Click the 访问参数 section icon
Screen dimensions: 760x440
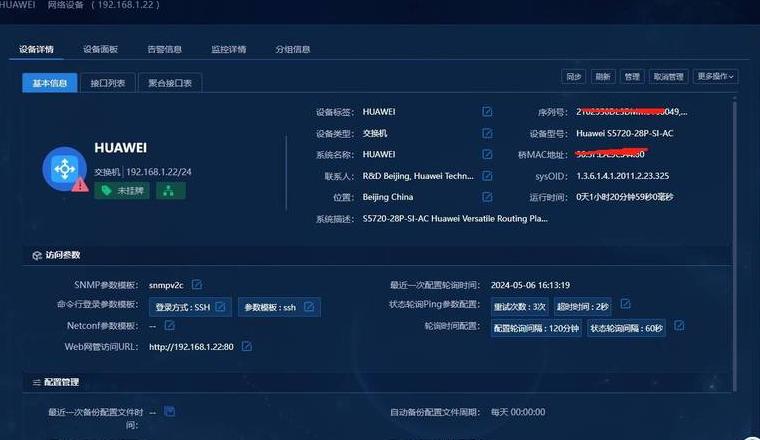pos(37,255)
